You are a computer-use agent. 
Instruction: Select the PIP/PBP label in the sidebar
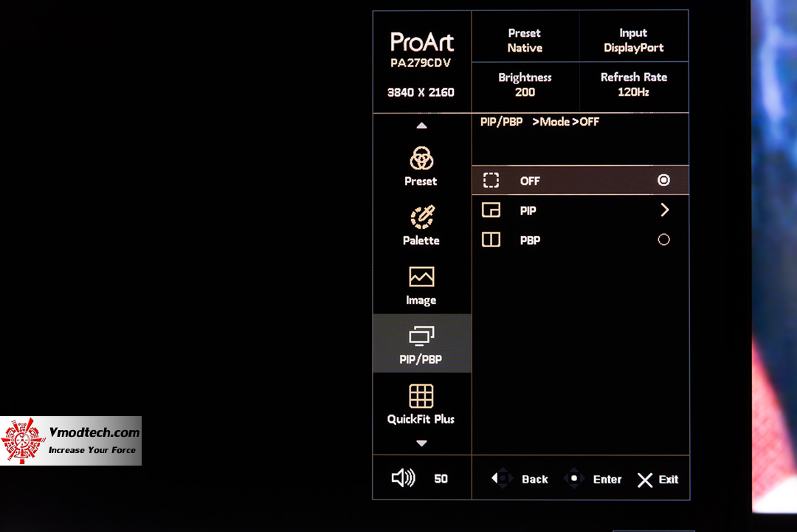(x=421, y=360)
